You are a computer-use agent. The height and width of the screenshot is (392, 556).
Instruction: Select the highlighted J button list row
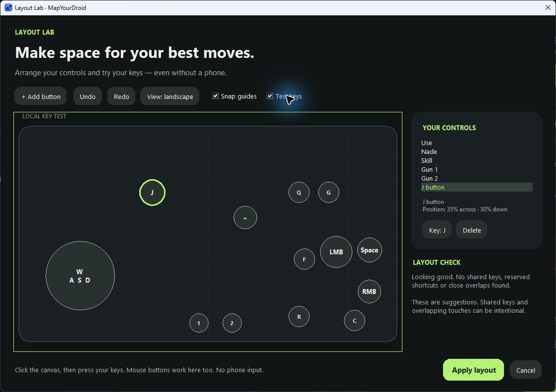click(x=477, y=187)
